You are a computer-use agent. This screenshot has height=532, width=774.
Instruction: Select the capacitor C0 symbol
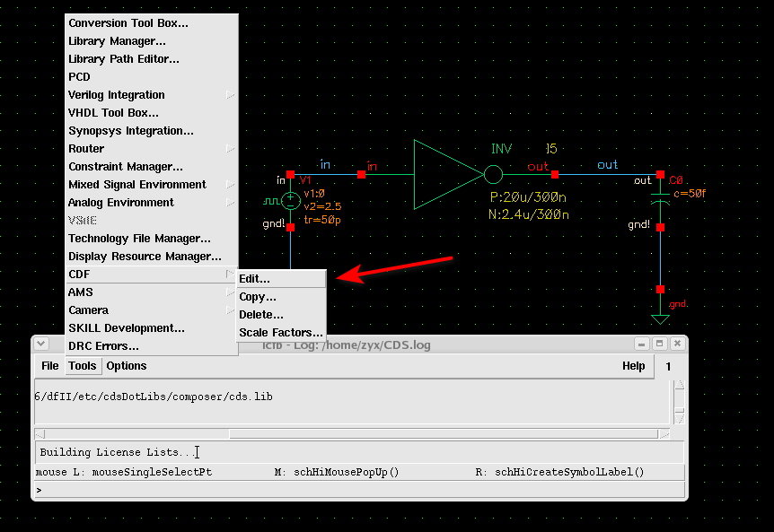coord(661,199)
